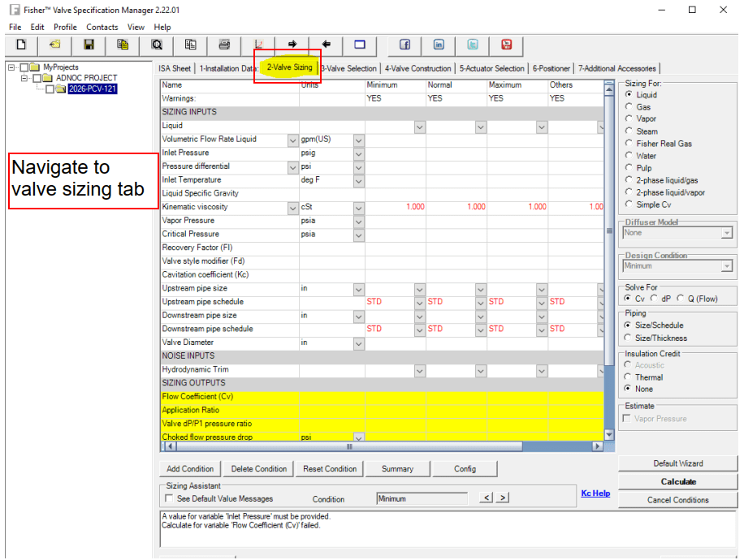Collapse the MyProjects tree node

point(11,67)
